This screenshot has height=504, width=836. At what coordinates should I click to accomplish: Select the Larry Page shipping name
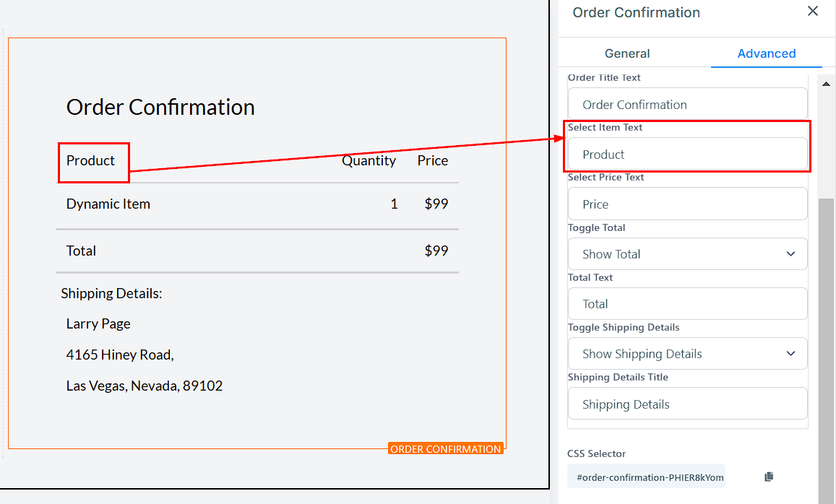point(98,324)
